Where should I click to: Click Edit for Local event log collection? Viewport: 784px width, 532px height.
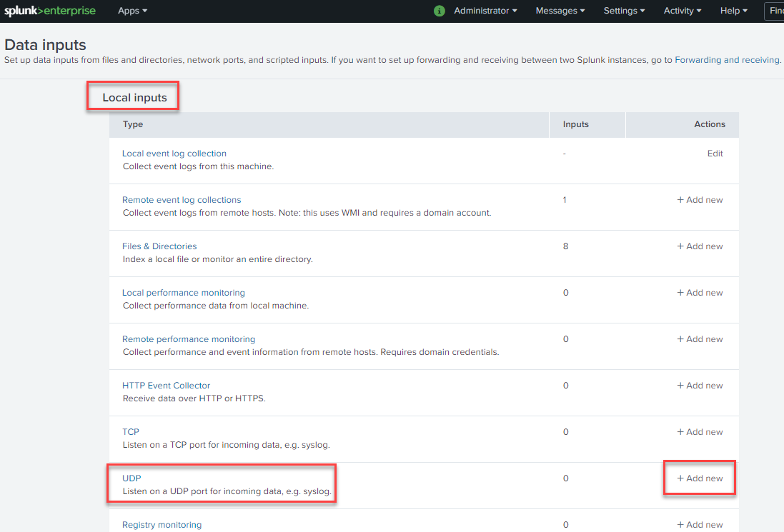point(715,153)
